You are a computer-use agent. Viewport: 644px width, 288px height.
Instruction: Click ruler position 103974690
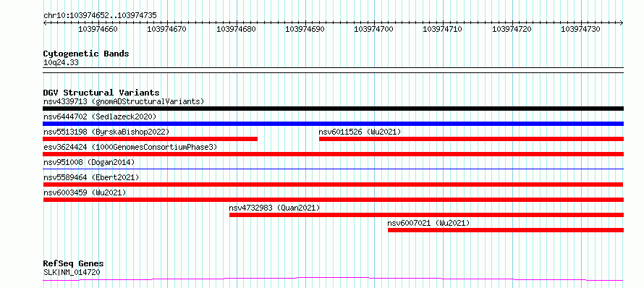tap(305, 29)
